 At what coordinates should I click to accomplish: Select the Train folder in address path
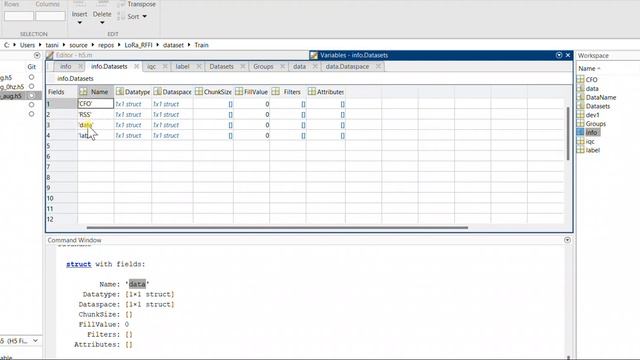(201, 45)
